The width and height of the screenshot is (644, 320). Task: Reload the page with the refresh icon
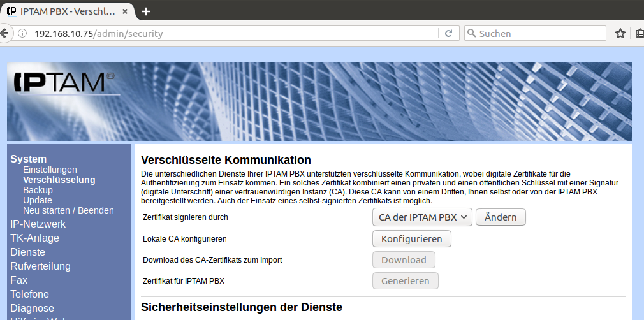click(448, 34)
